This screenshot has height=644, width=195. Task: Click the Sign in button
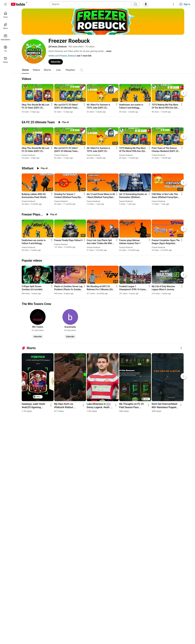tap(185, 4)
